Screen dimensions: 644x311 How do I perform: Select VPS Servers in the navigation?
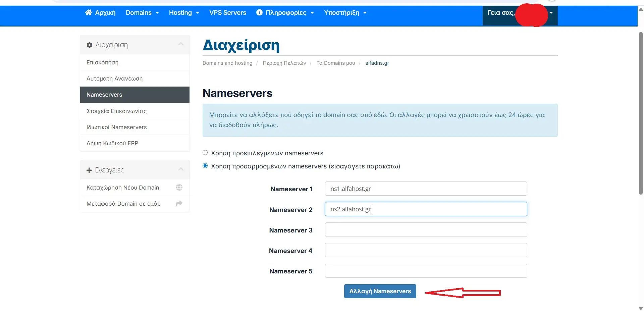click(228, 12)
